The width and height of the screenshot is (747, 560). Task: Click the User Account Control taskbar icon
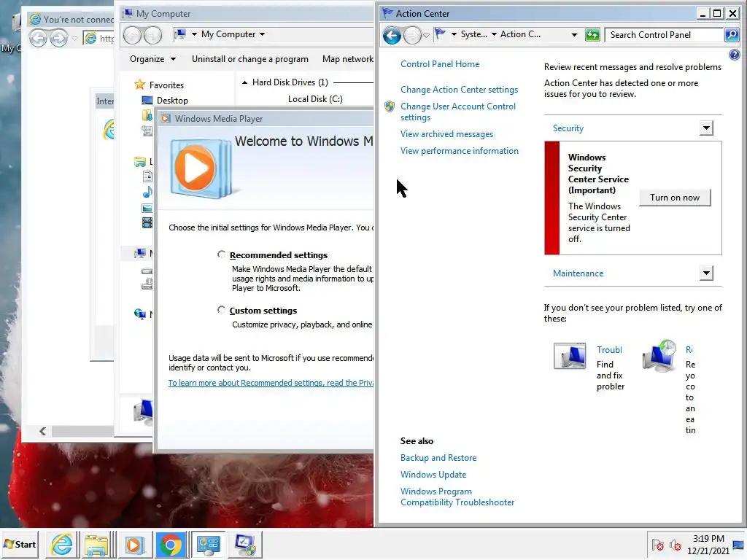pos(245,544)
